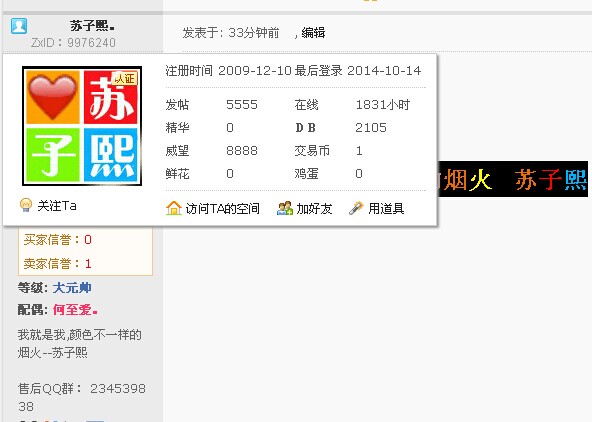
Task: Click the 认证 badge on the avatar
Action: point(125,79)
